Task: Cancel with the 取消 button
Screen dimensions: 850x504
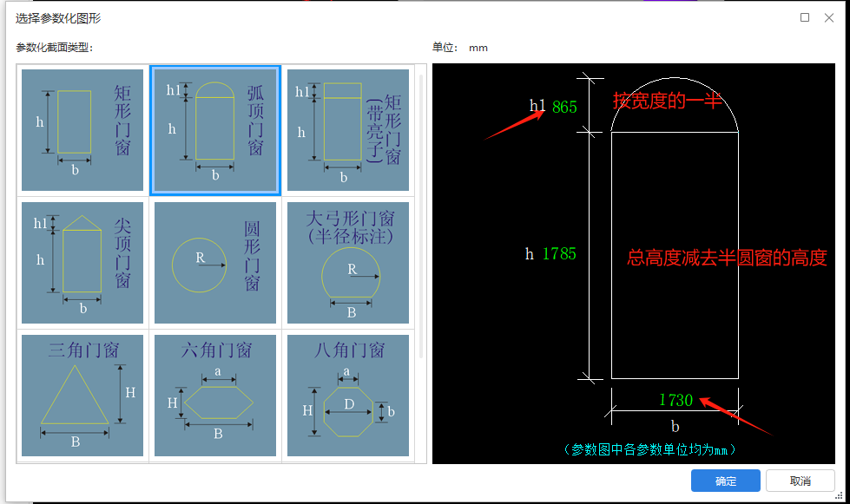Action: 801,481
